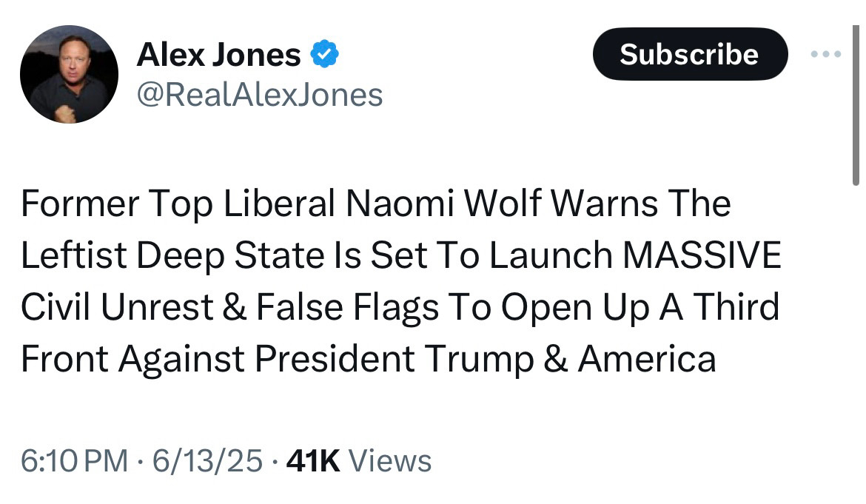The image size is (866, 504).
Task: Click the words Naomi Wolf in post
Action: coord(443,203)
